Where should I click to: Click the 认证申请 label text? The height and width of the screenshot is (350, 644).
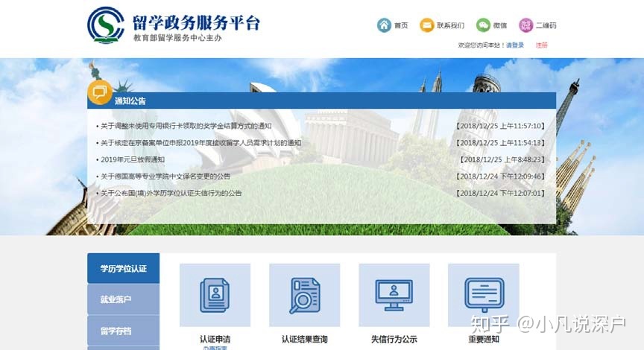pyautogui.click(x=215, y=340)
